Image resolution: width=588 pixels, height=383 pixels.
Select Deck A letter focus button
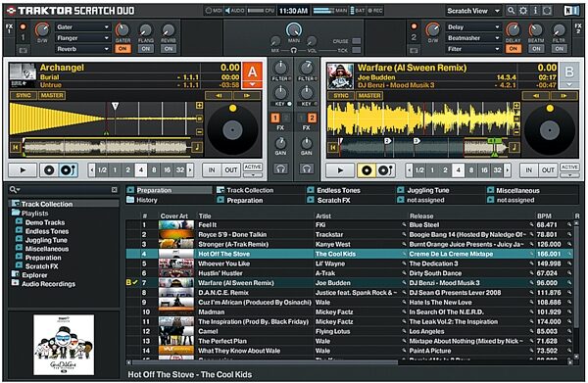coord(252,72)
